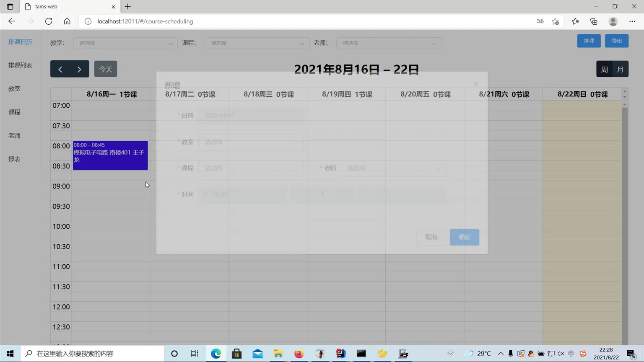Open the Windows Start menu
This screenshot has height=362, width=644.
coord(10,354)
